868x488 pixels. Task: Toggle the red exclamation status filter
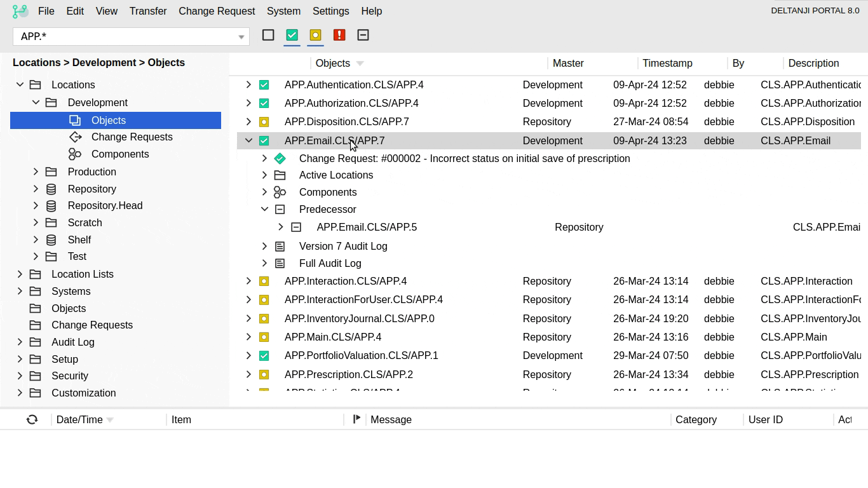pos(339,35)
